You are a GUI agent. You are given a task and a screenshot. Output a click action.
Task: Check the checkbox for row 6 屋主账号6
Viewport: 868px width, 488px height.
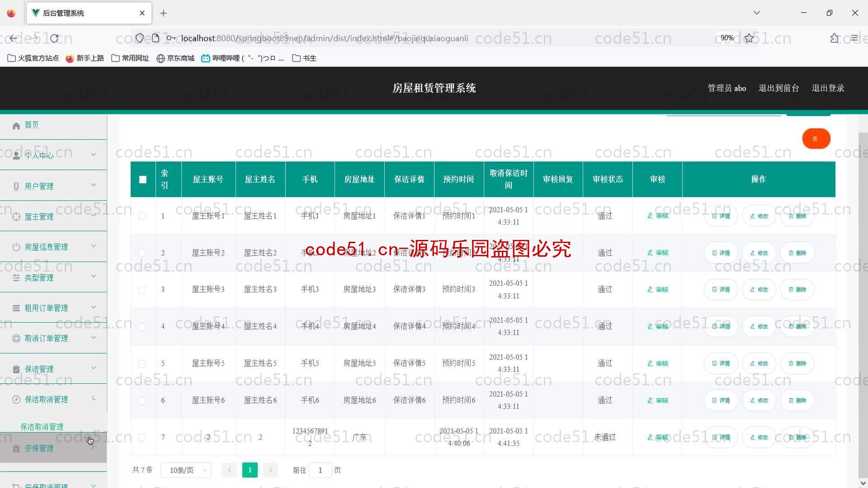142,401
